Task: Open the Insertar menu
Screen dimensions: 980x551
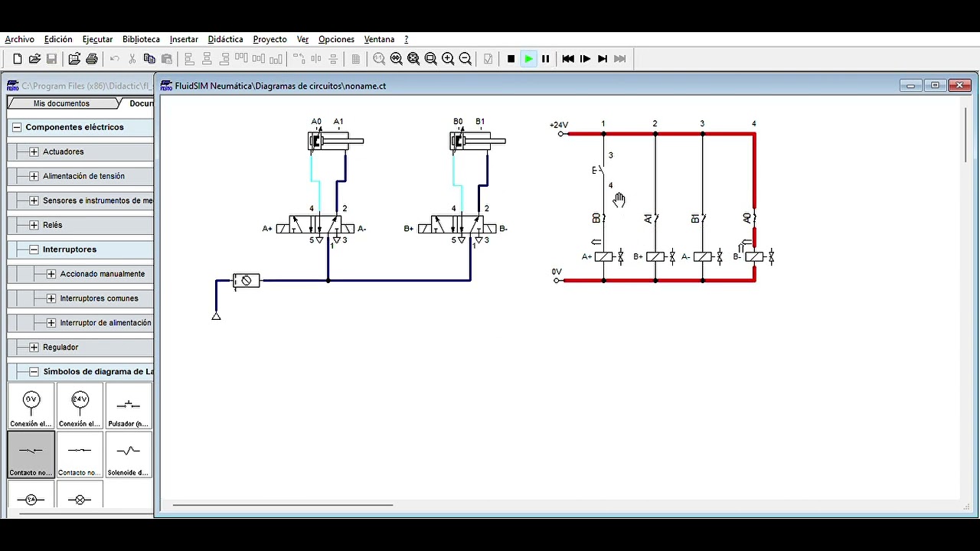Action: coord(184,39)
